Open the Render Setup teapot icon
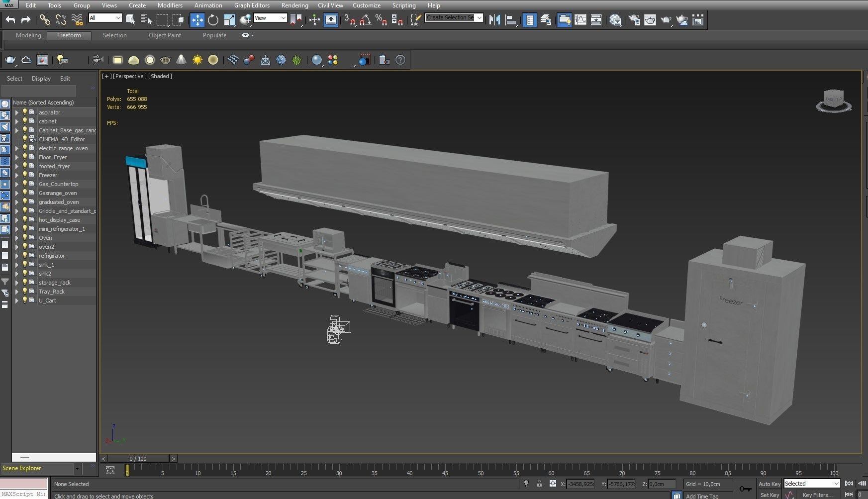 (634, 20)
